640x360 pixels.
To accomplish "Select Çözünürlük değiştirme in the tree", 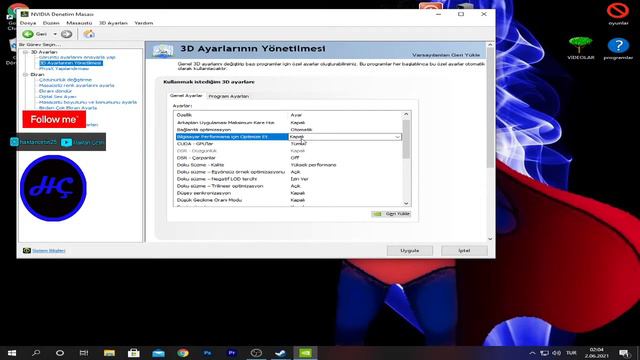I will click(65, 80).
